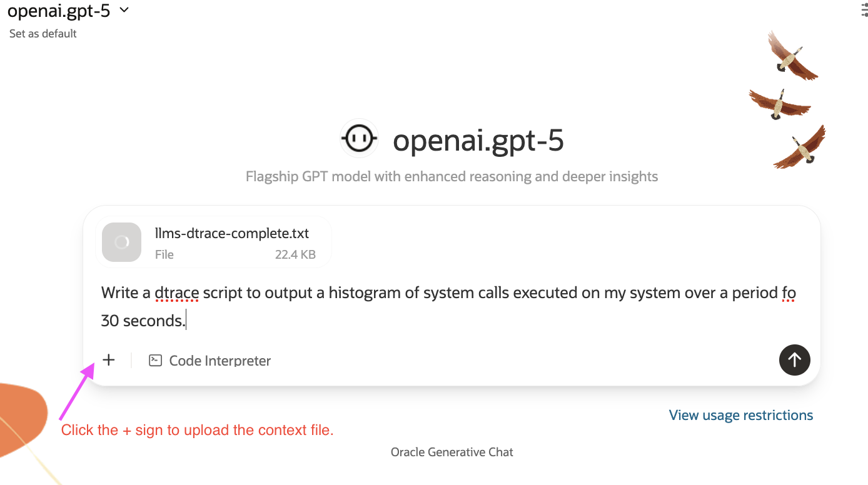Click the misspelled word "fo" in prompt
Screen dimensions: 868x485
(788, 292)
